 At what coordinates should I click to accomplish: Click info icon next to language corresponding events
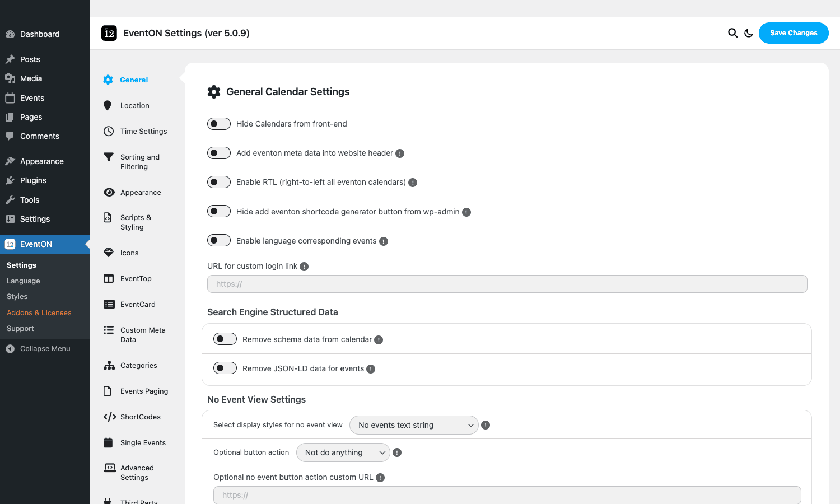[x=384, y=241]
